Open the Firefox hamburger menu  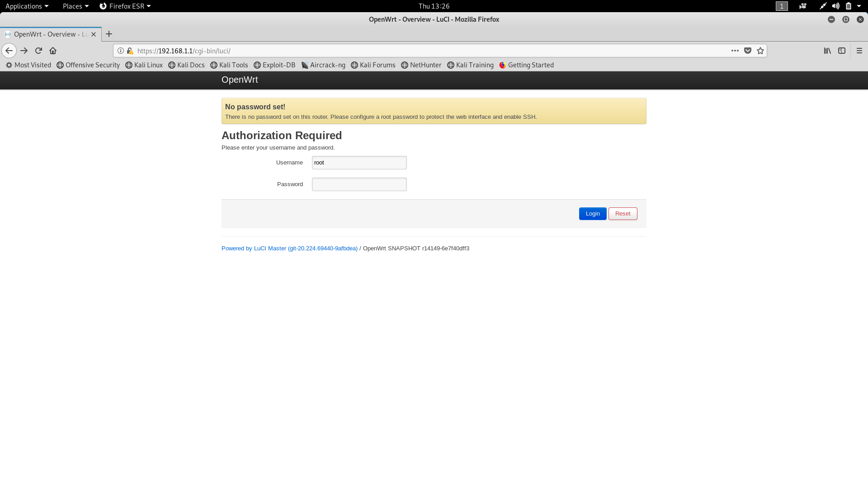(x=859, y=51)
